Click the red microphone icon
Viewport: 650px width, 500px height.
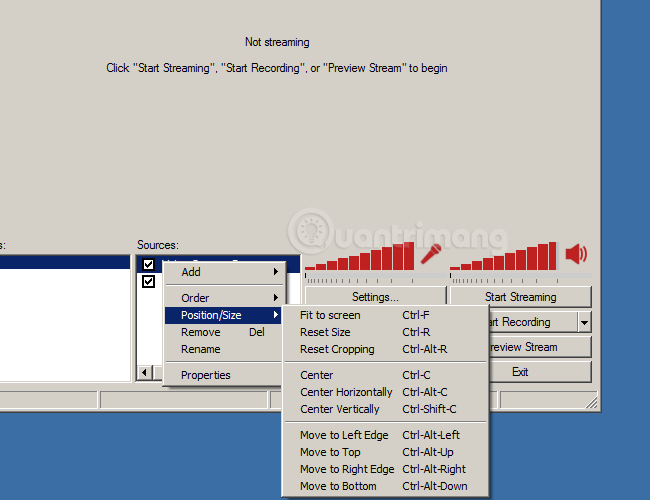pyautogui.click(x=431, y=253)
